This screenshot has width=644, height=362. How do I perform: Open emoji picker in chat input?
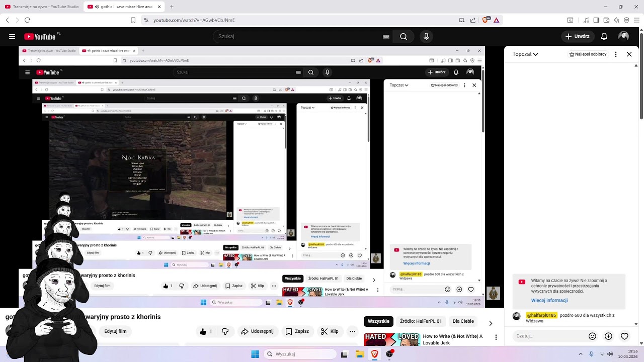pyautogui.click(x=592, y=336)
